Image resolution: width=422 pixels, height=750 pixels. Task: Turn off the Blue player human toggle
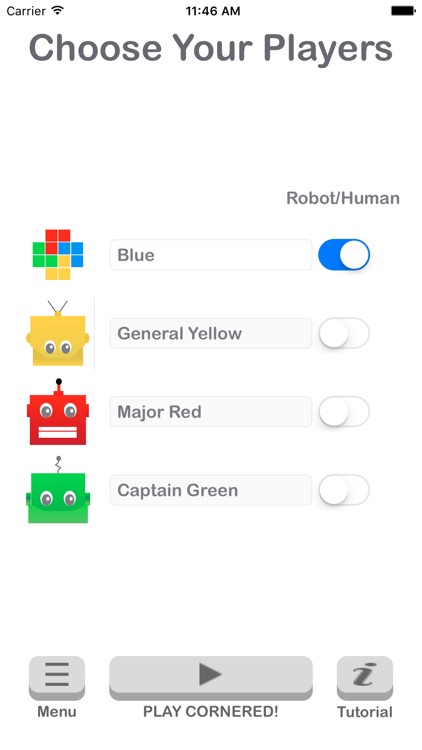tap(344, 254)
